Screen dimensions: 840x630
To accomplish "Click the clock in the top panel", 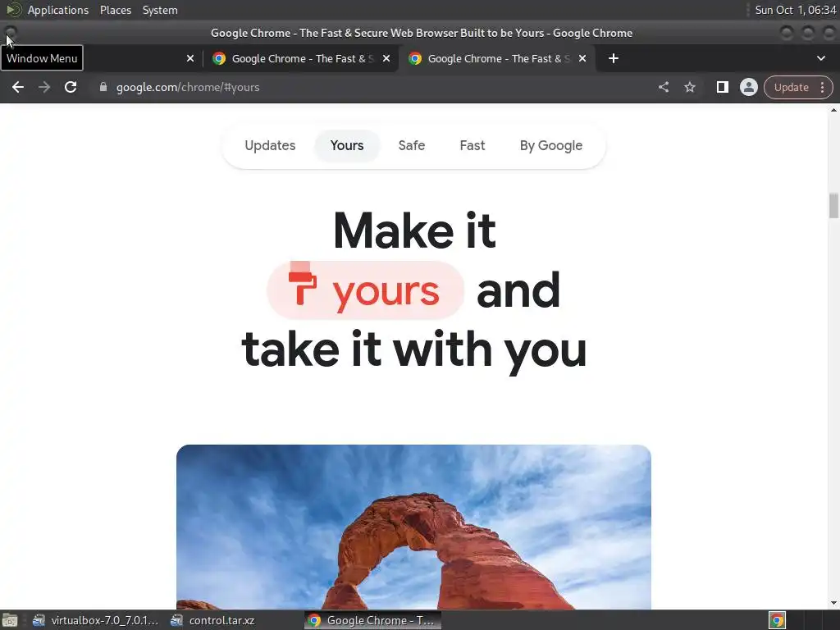I will coord(795,10).
